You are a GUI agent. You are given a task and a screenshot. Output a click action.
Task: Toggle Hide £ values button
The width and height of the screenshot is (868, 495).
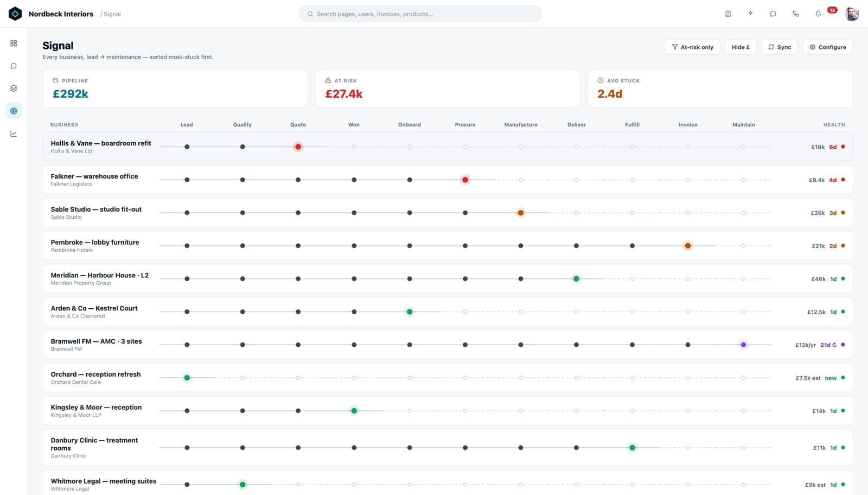[x=741, y=47]
